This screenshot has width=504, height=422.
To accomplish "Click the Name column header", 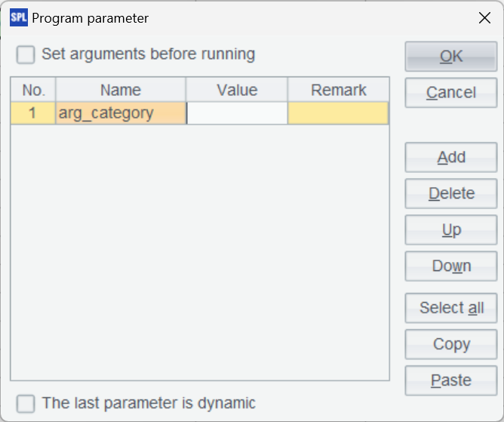I will coord(121,90).
